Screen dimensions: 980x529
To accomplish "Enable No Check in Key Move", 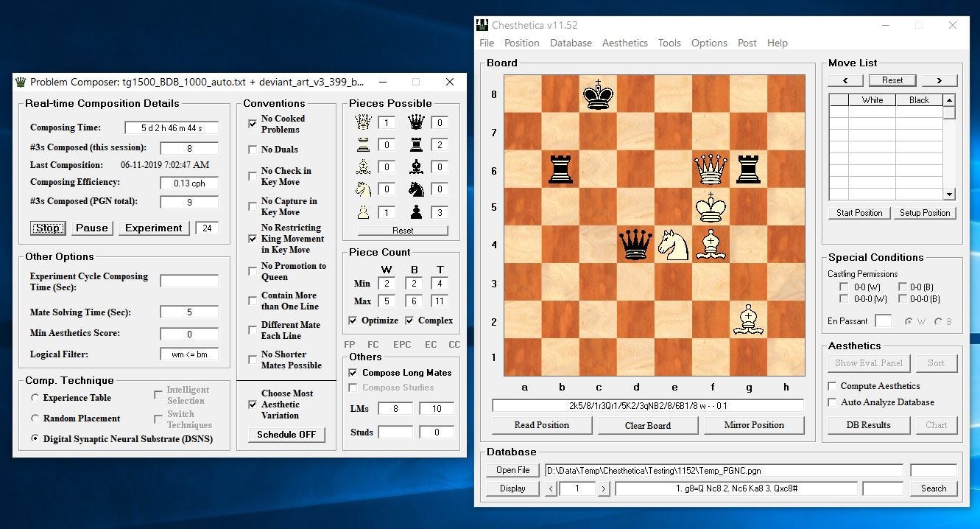I will [x=253, y=176].
